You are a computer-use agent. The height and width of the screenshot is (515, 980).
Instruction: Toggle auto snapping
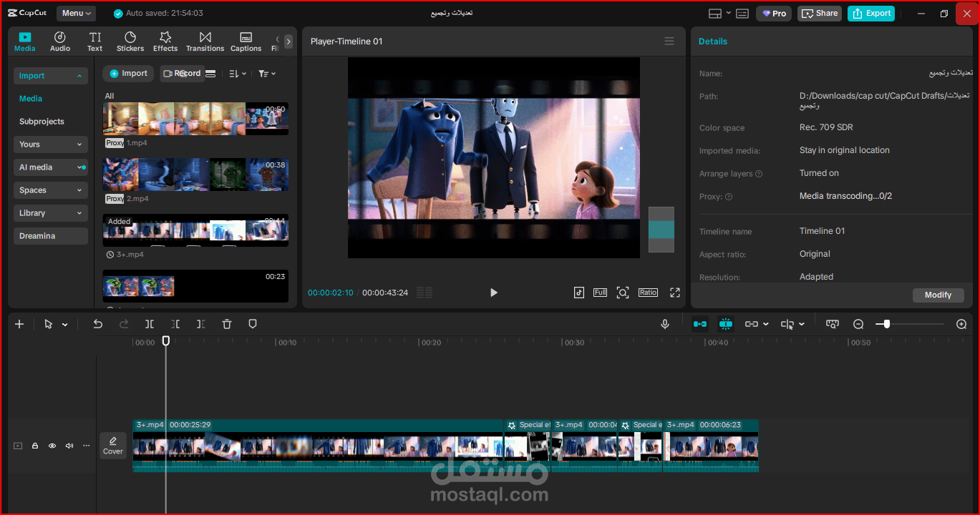726,324
